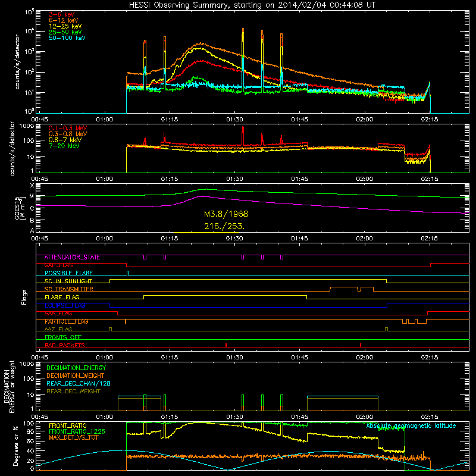The width and height of the screenshot is (476, 476).
Task: Click the Absolute geomagnetic latitude label
Action: (x=411, y=426)
